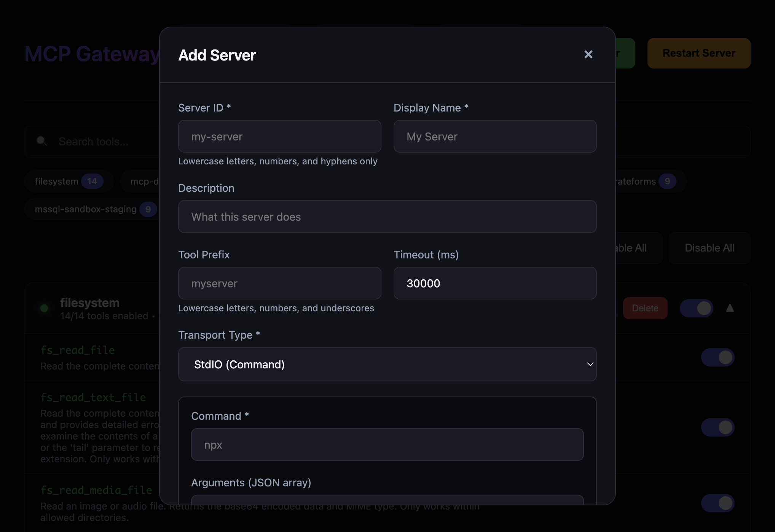Click the search magnifier icon
This screenshot has width=775, height=532.
tap(42, 141)
